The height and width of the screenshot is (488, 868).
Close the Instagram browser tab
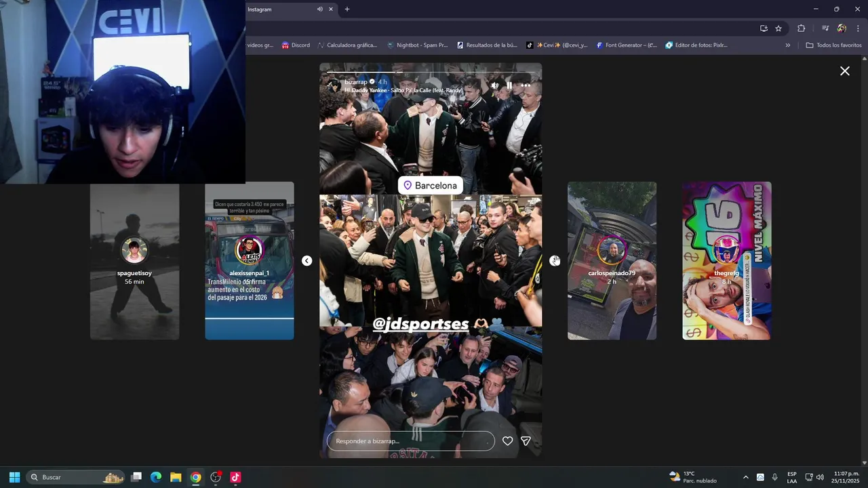pos(331,9)
